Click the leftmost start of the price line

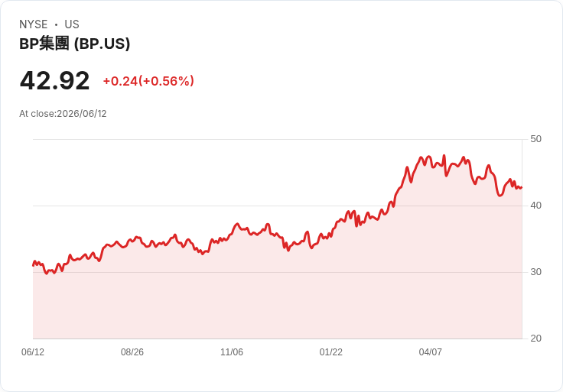tap(34, 265)
